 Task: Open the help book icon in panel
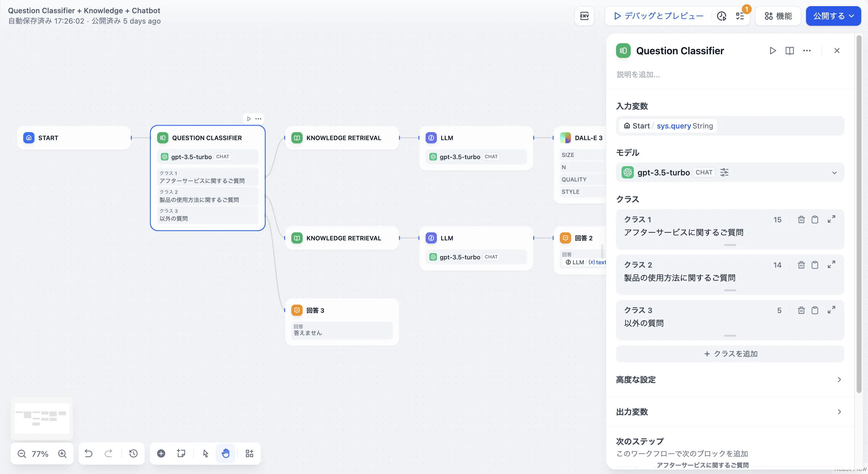(x=789, y=51)
